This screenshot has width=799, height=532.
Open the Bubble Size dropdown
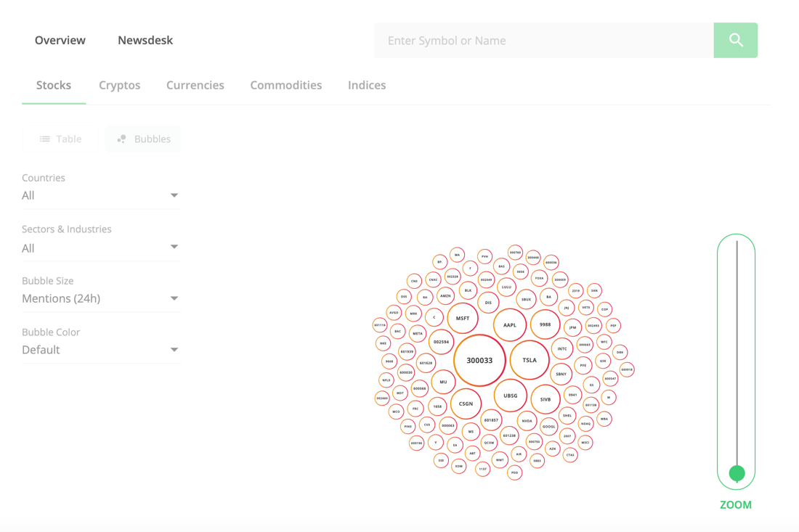coord(101,298)
